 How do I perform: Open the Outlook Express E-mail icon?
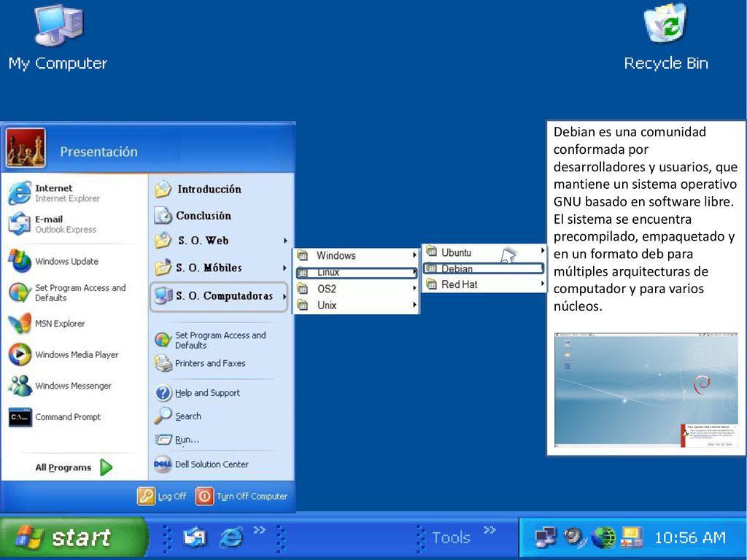click(20, 224)
